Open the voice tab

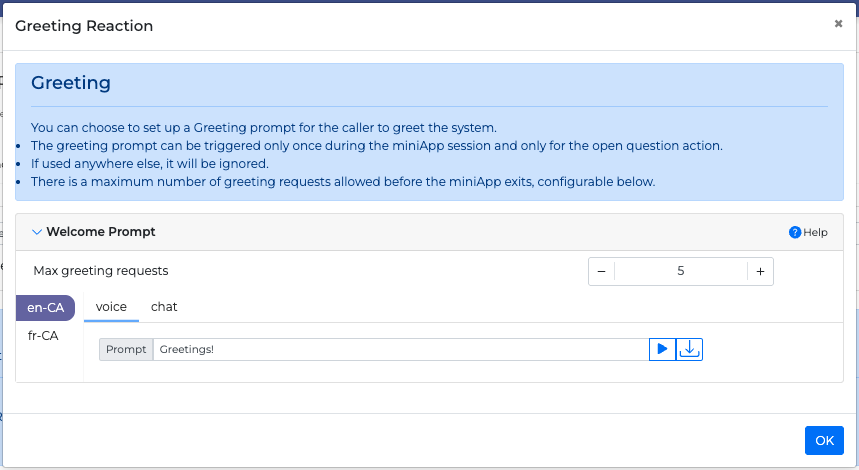(x=111, y=307)
